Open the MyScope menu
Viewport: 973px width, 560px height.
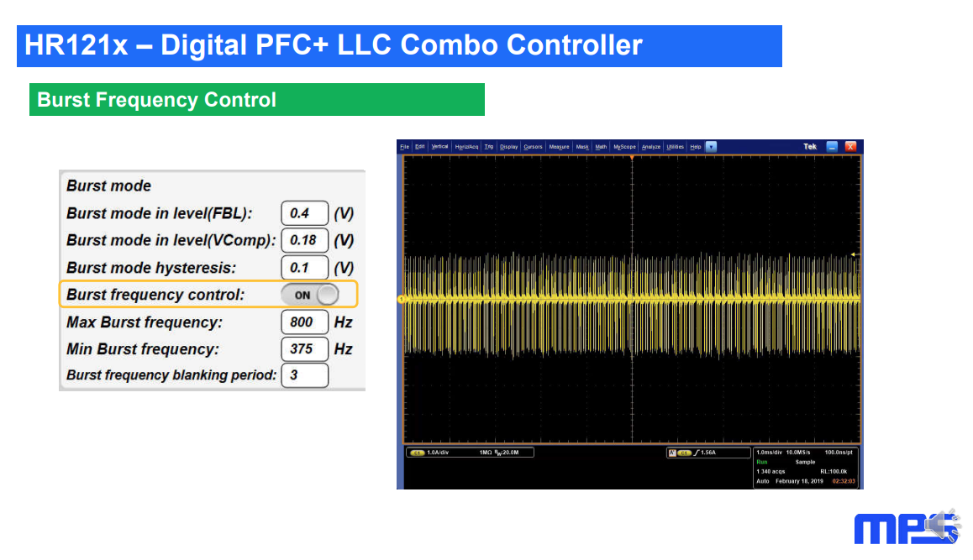625,147
